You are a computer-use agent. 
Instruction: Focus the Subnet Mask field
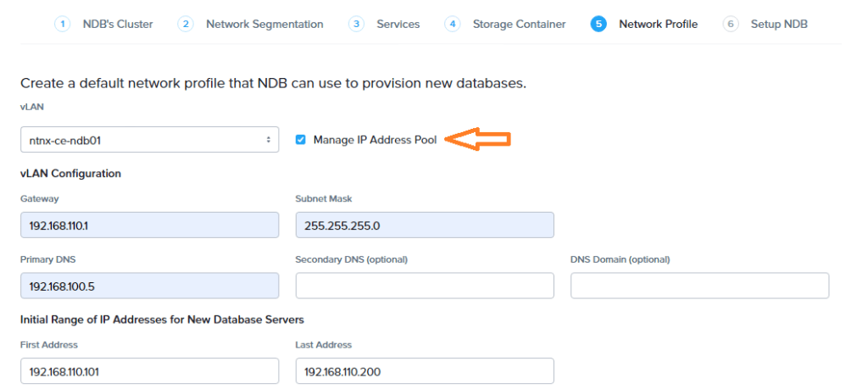424,225
